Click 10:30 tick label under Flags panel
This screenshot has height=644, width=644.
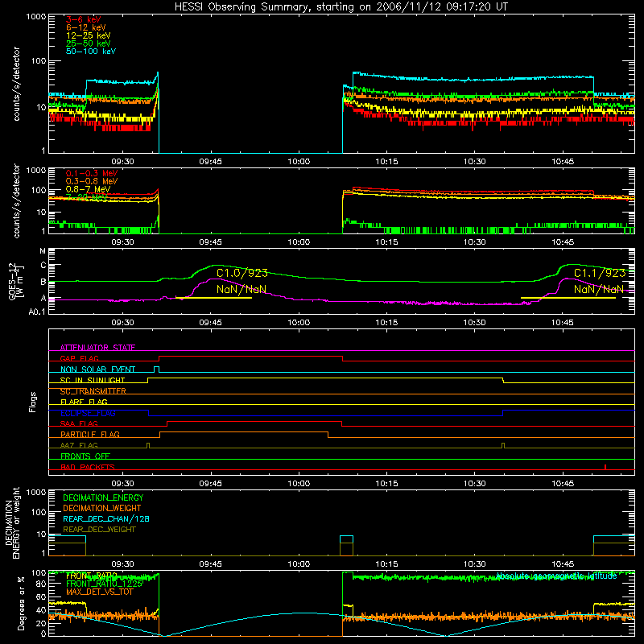pos(474,484)
